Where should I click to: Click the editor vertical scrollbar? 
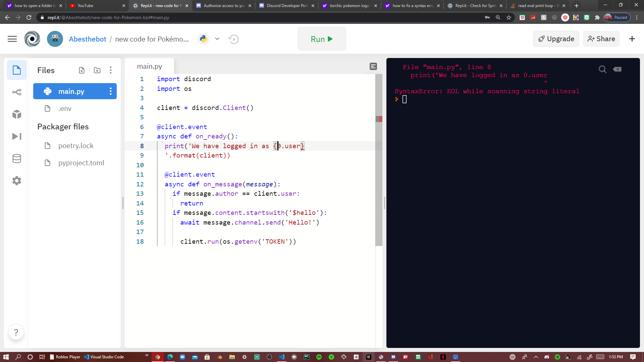[x=379, y=160]
